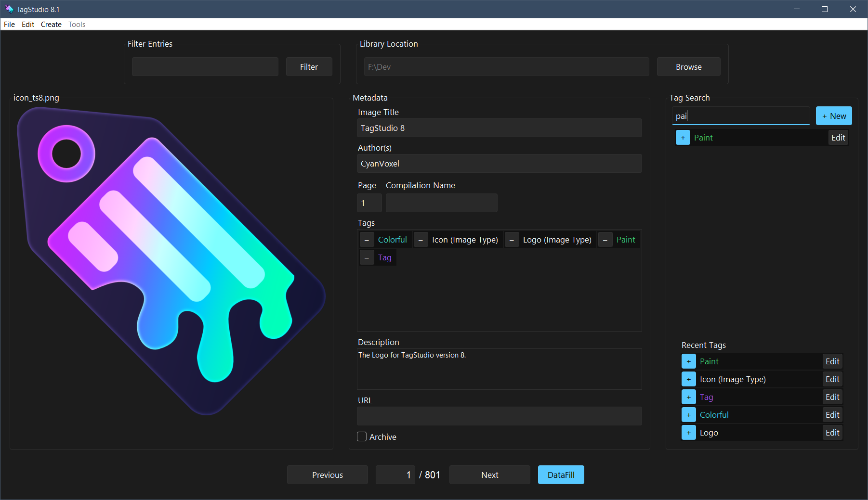Add Paint from the search results with plus
Image resolution: width=868 pixels, height=500 pixels.
pyautogui.click(x=683, y=138)
